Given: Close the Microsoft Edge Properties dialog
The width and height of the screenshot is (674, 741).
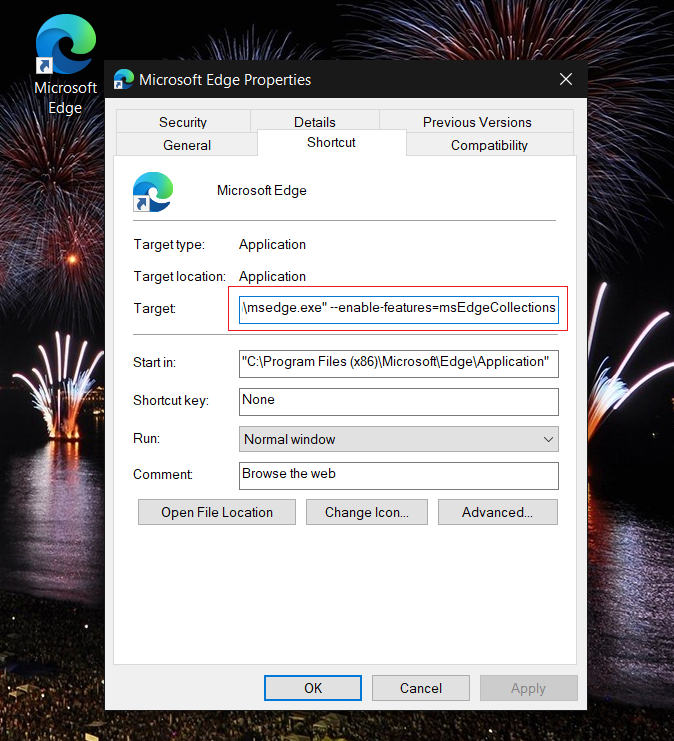Looking at the screenshot, I should [x=566, y=80].
